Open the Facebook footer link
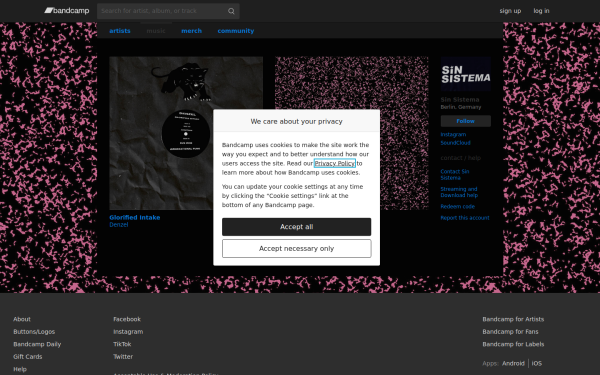This screenshot has width=600, height=375. coord(127,319)
